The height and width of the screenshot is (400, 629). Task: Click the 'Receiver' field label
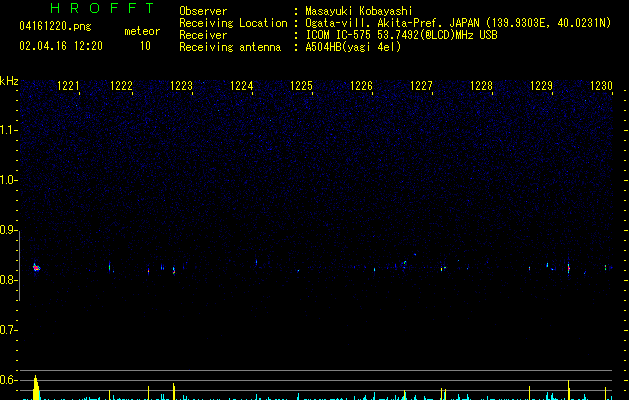tap(203, 35)
